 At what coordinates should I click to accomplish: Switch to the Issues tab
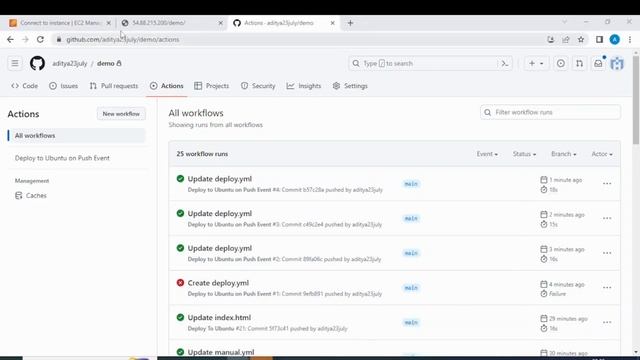(x=64, y=86)
